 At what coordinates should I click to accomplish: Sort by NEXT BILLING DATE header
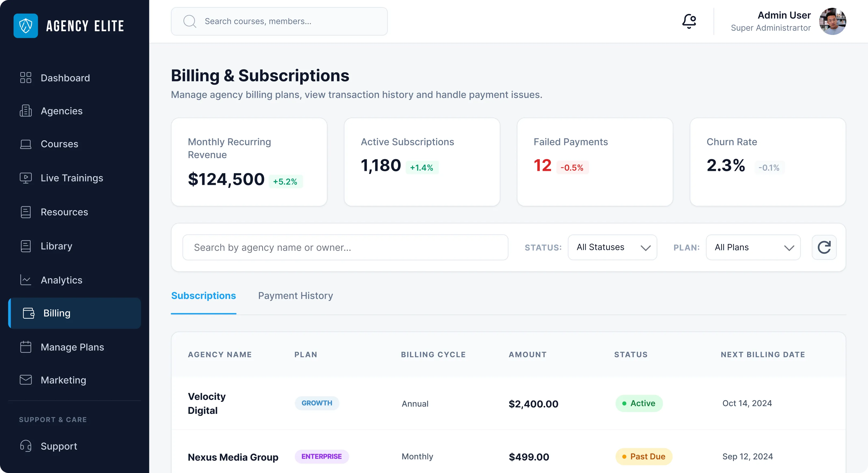click(763, 354)
